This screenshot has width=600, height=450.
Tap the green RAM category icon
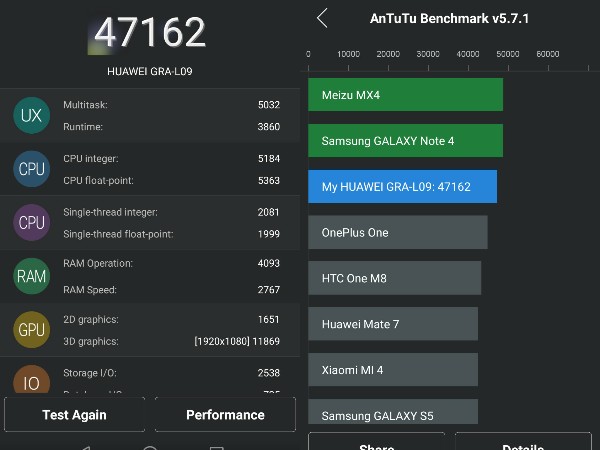[31, 276]
